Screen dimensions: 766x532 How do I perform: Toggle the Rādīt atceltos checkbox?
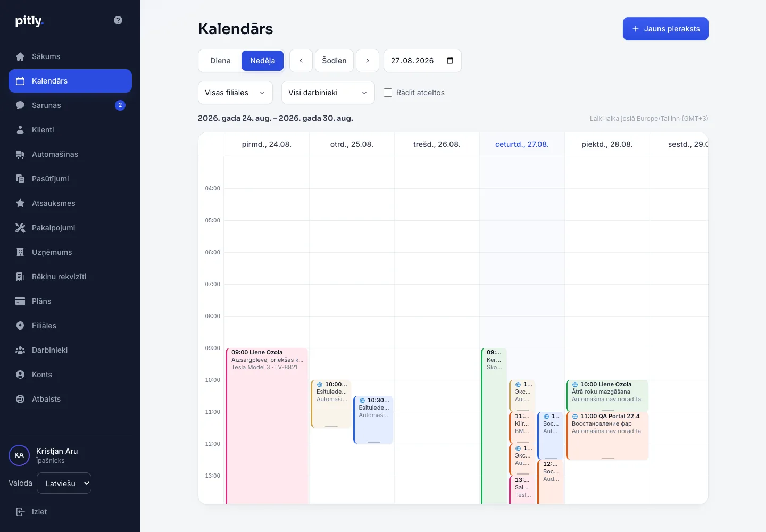point(388,93)
